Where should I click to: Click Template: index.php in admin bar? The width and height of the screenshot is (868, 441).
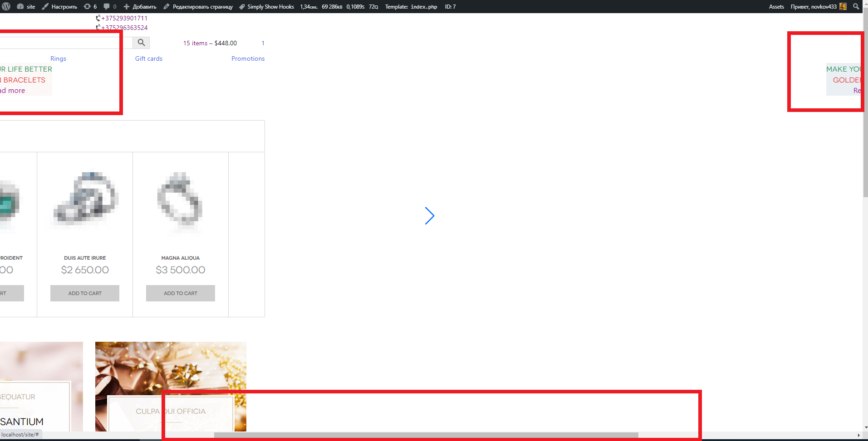(411, 6)
